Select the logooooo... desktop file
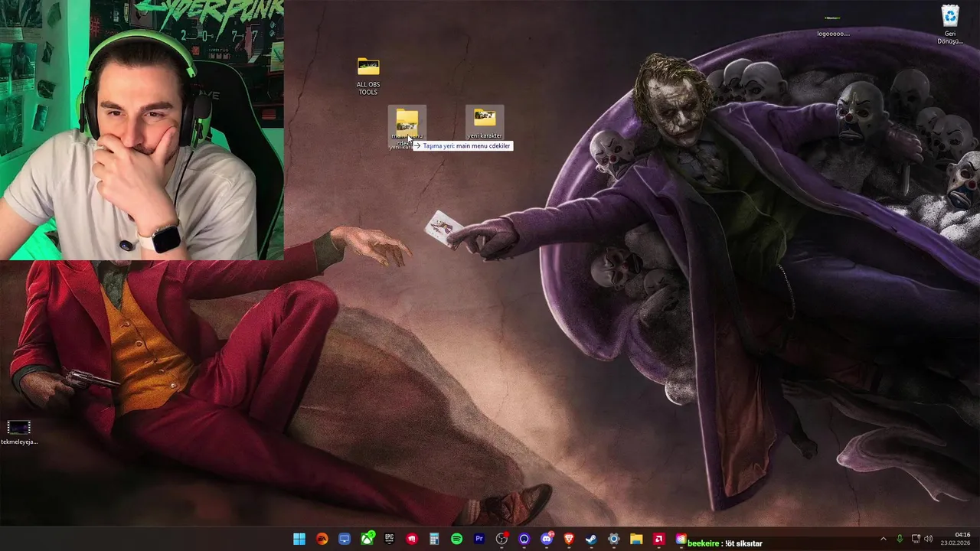 tap(833, 24)
